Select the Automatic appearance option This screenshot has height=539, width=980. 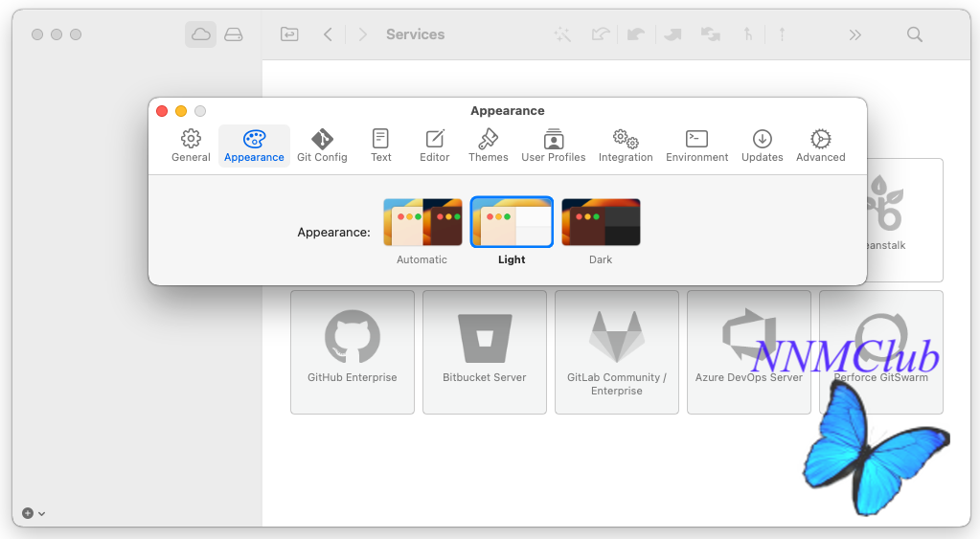(422, 223)
